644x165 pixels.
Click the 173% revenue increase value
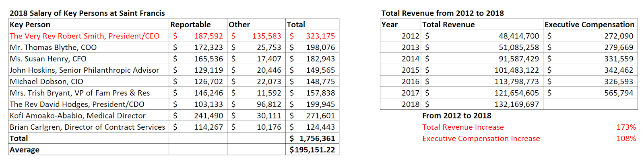coord(626,127)
